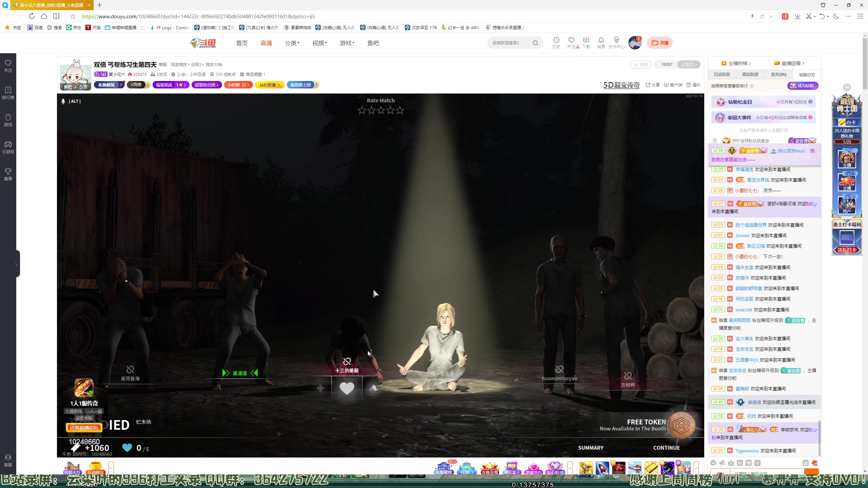Click CONTINUE in the game screen
The height and width of the screenshot is (488, 868).
(666, 448)
